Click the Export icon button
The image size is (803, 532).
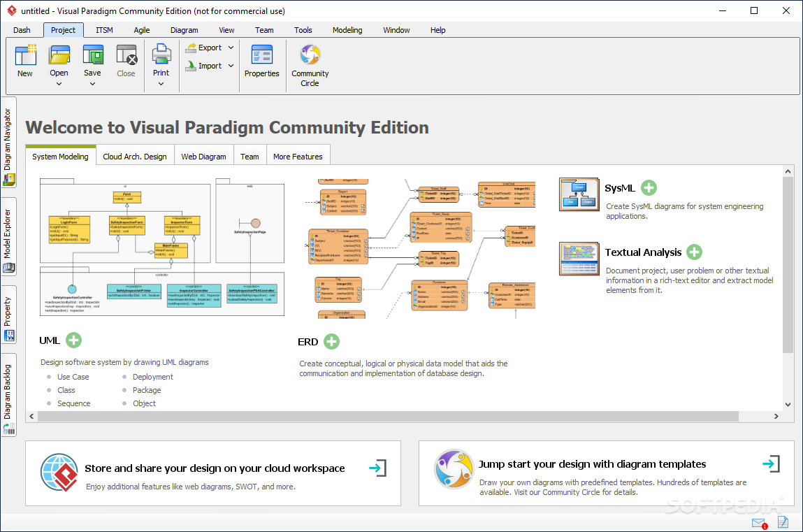[x=191, y=48]
